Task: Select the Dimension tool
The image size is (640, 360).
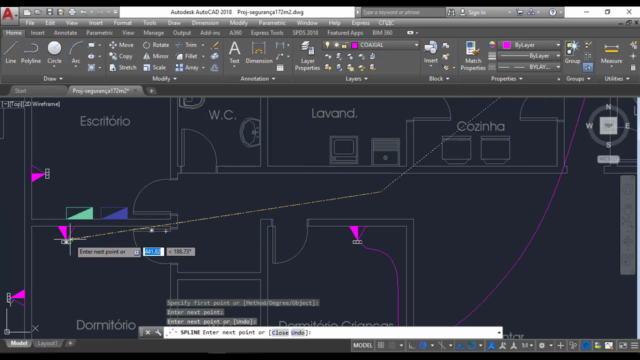Action: pyautogui.click(x=259, y=52)
